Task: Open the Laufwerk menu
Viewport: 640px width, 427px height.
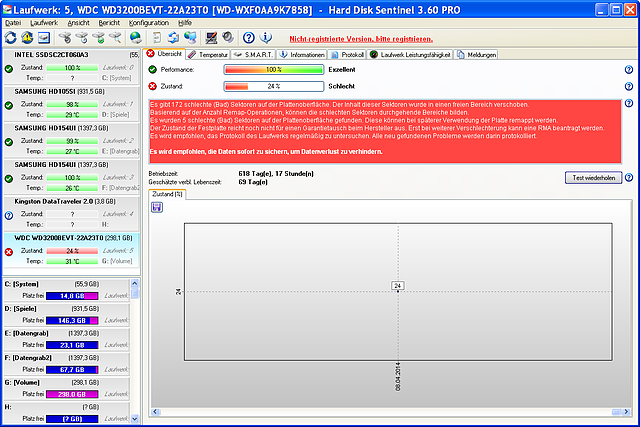Action: pyautogui.click(x=44, y=23)
